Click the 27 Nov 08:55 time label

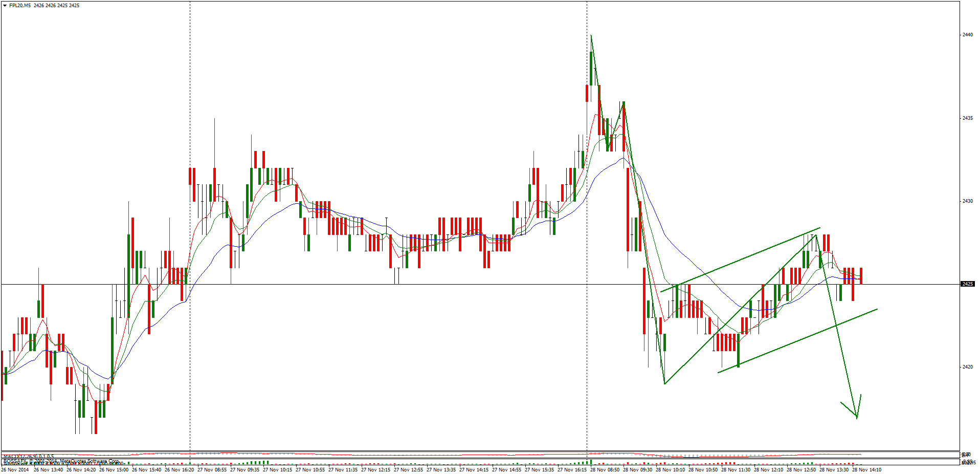212,469
